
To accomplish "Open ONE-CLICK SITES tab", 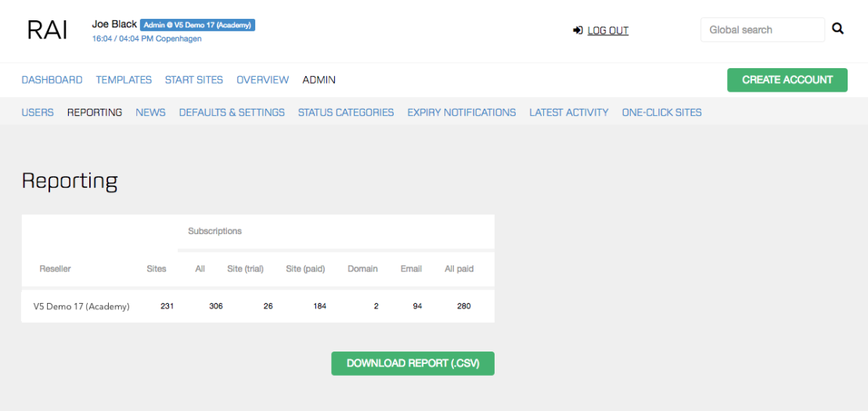I will (x=661, y=113).
